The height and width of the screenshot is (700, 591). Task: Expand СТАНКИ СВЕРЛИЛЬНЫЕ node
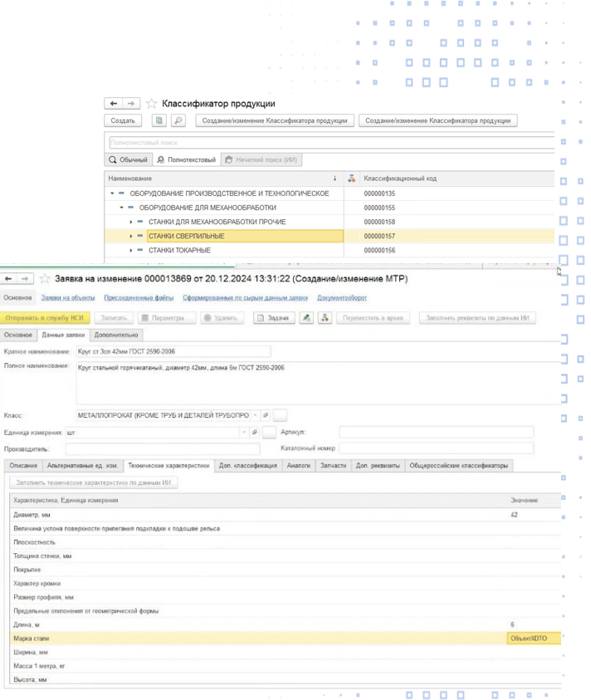tap(131, 236)
